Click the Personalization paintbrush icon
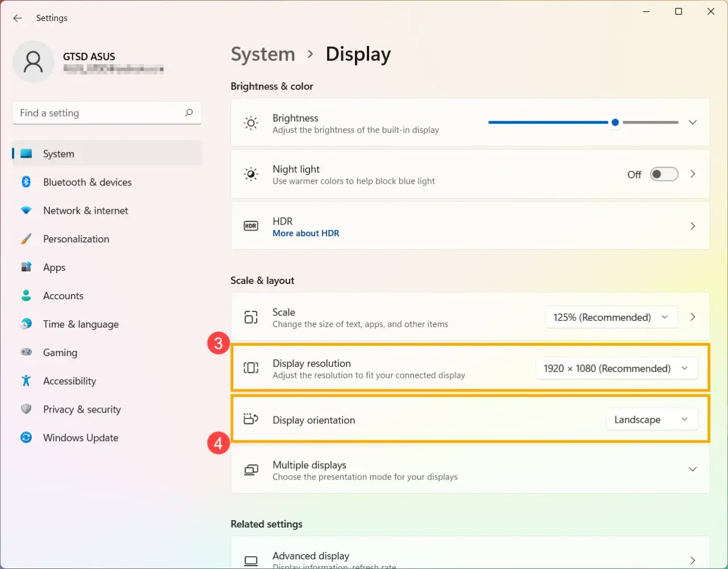The height and width of the screenshot is (569, 728). point(26,239)
